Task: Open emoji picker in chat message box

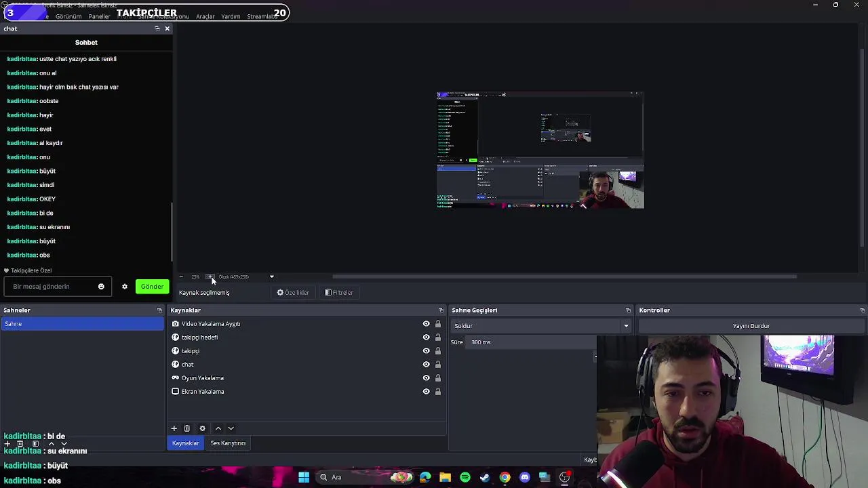Action: point(101,287)
